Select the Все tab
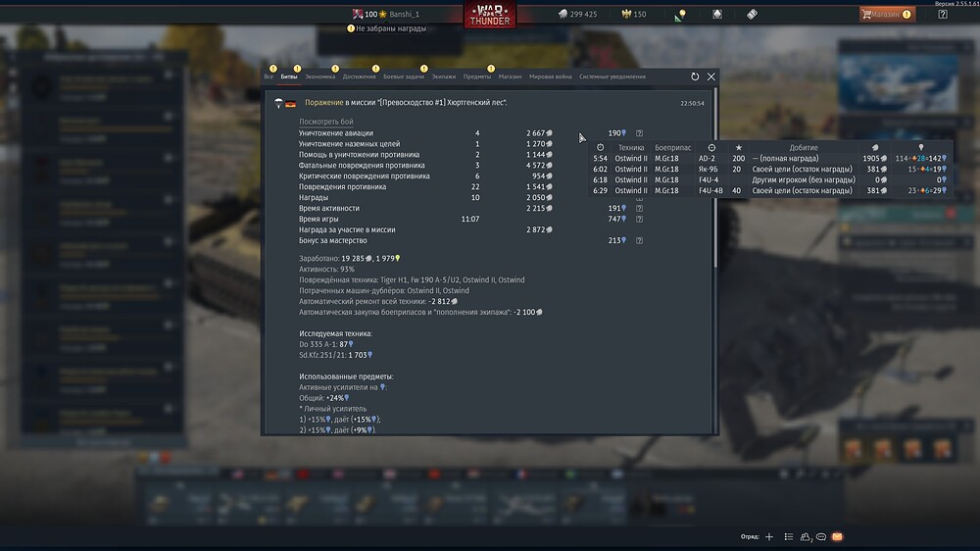Image resolution: width=980 pixels, height=551 pixels. (x=269, y=76)
